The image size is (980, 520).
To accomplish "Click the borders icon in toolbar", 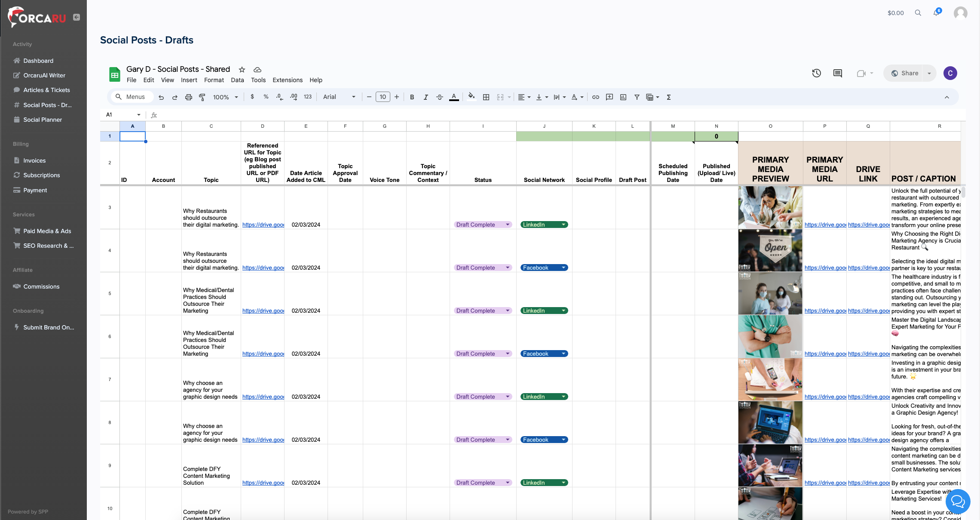I will (486, 97).
